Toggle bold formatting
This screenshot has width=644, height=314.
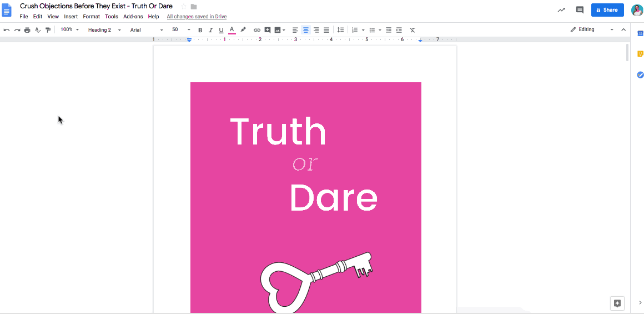pyautogui.click(x=200, y=30)
